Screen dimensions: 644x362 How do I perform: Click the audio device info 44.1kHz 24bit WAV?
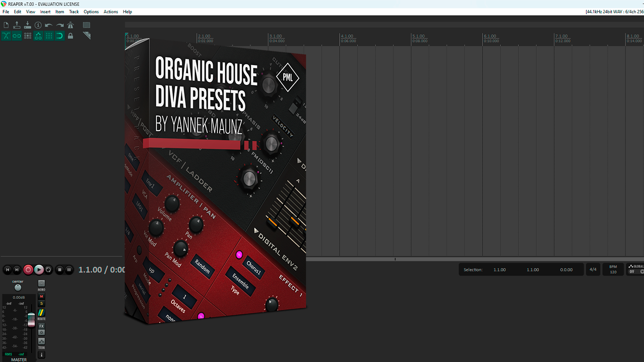pyautogui.click(x=615, y=12)
